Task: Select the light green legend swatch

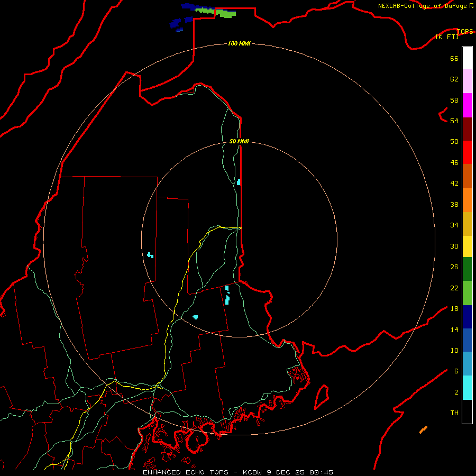Action: 467,293
